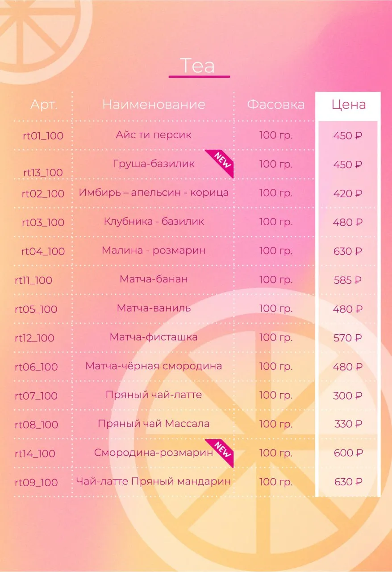Click the Пряный чай-латте name
This screenshot has width=392, height=572.
click(x=154, y=395)
